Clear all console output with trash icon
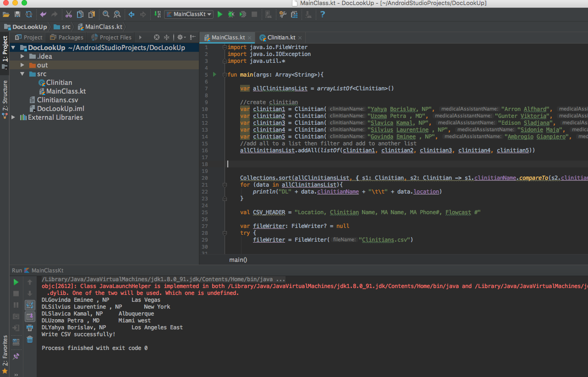588x377 pixels. tap(30, 339)
